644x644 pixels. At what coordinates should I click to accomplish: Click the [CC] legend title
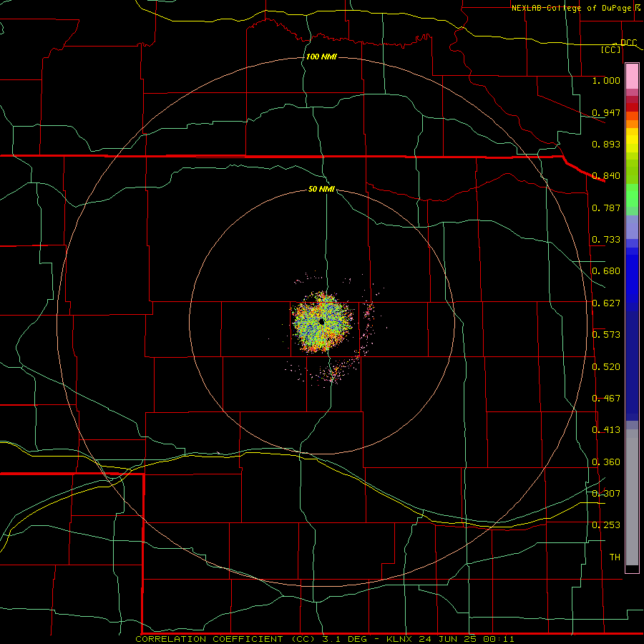pyautogui.click(x=611, y=49)
